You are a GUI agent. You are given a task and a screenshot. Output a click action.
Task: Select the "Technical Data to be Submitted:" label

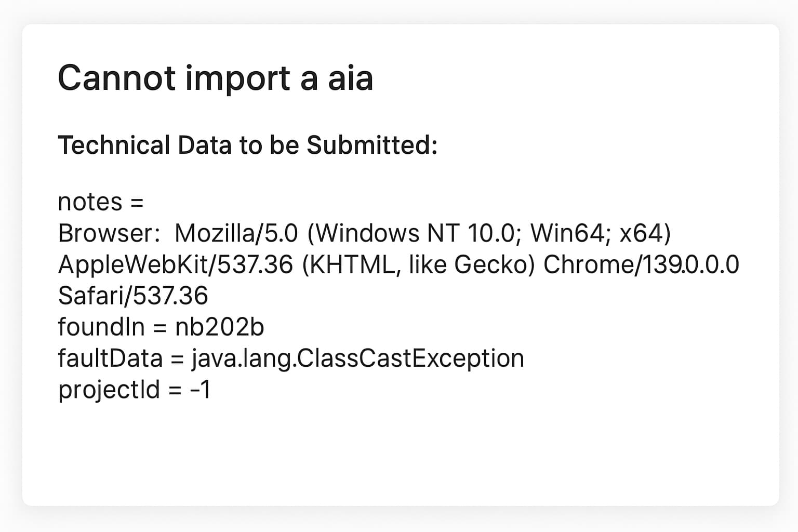(x=247, y=145)
